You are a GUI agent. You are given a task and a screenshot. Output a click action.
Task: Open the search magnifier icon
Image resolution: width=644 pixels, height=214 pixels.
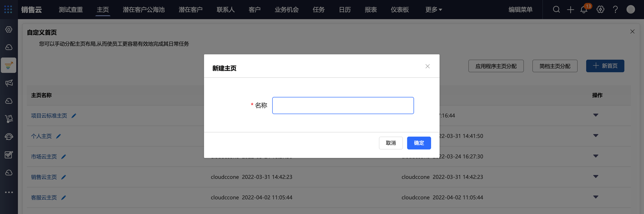556,10
